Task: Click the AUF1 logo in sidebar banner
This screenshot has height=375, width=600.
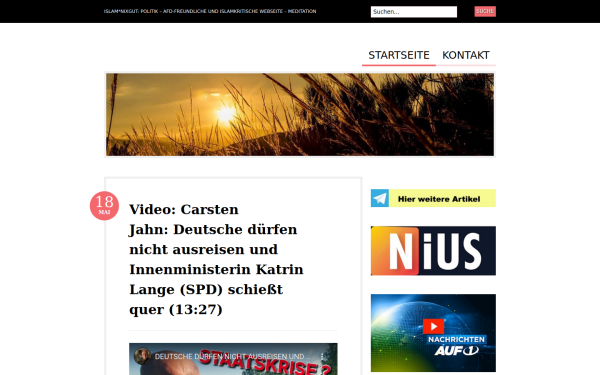Action: (x=456, y=351)
